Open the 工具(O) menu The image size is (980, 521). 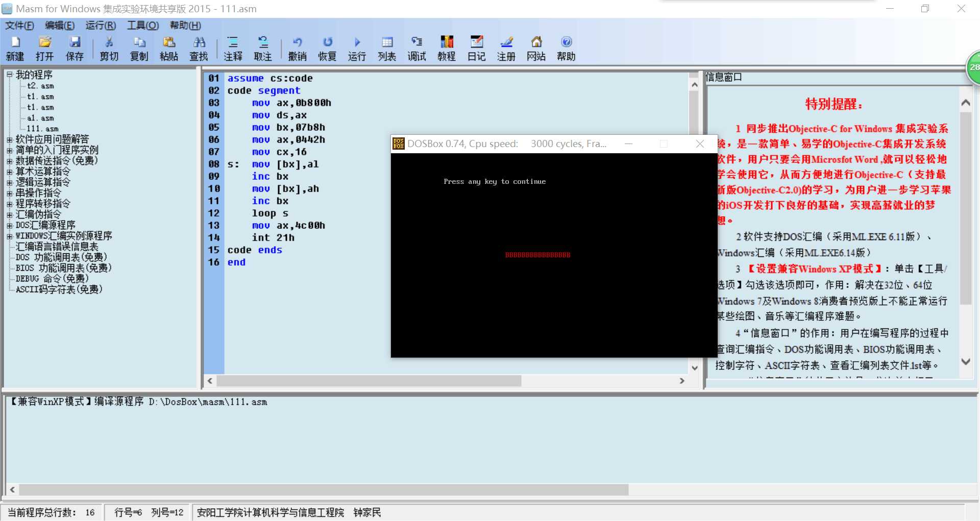tap(143, 26)
